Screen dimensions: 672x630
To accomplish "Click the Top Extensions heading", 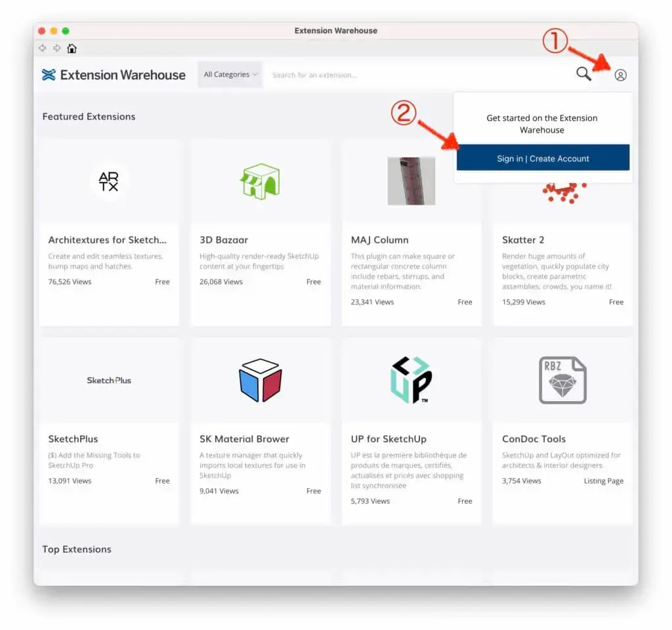I will (77, 549).
